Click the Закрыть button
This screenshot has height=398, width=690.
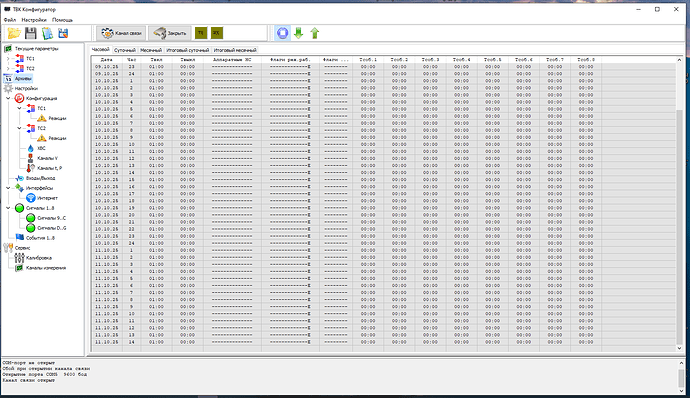170,33
